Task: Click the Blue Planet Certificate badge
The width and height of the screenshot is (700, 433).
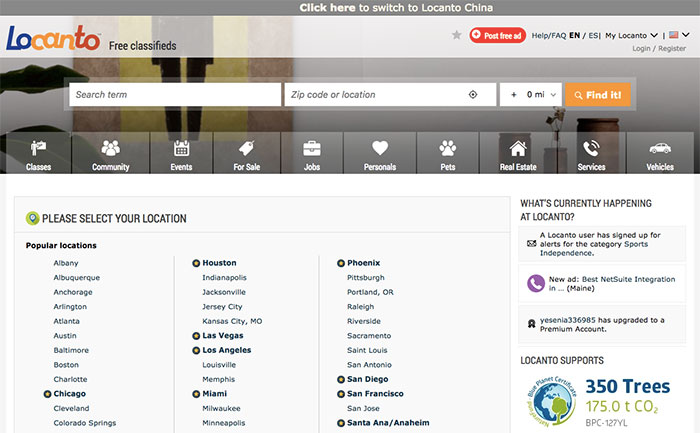Action: point(551,402)
